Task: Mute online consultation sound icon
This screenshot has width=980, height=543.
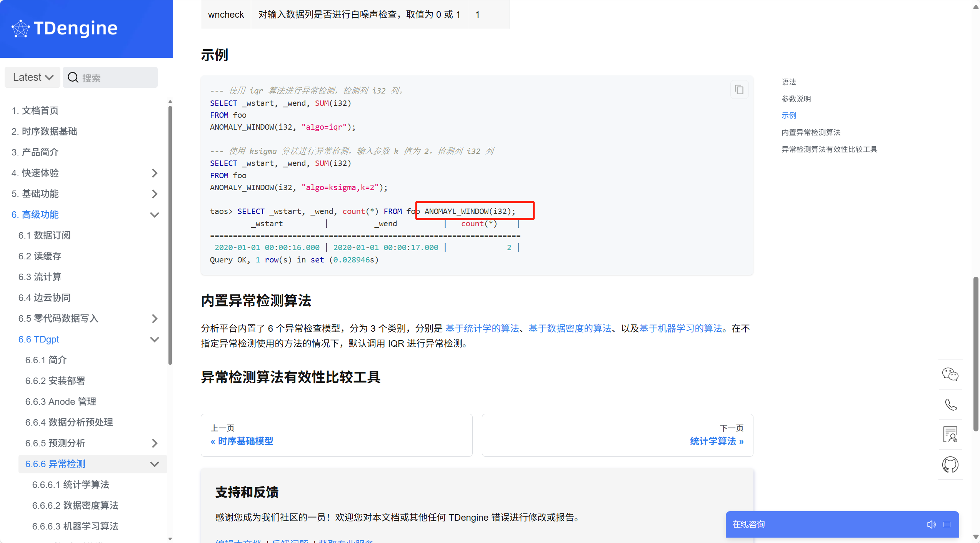Action: click(931, 525)
